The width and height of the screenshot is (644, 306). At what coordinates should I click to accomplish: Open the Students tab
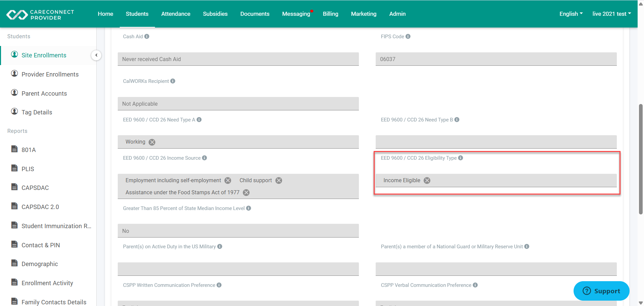[x=137, y=14]
